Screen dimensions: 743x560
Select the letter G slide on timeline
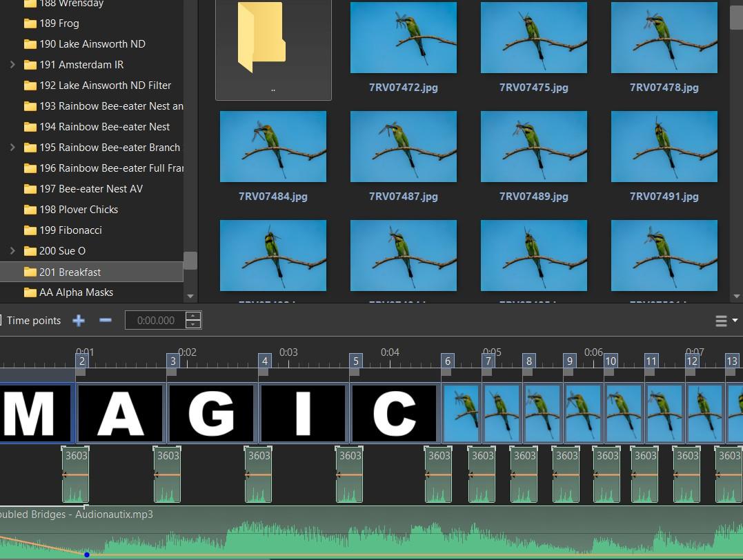(x=212, y=412)
